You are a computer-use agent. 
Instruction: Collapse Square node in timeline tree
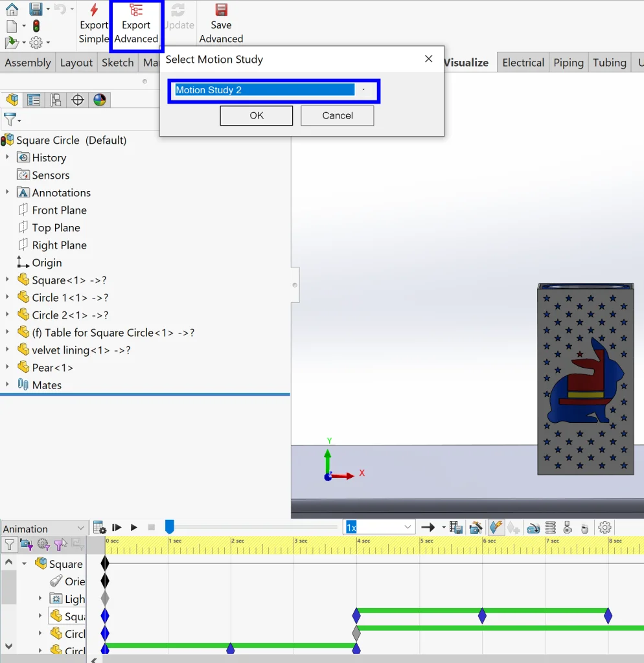24,564
